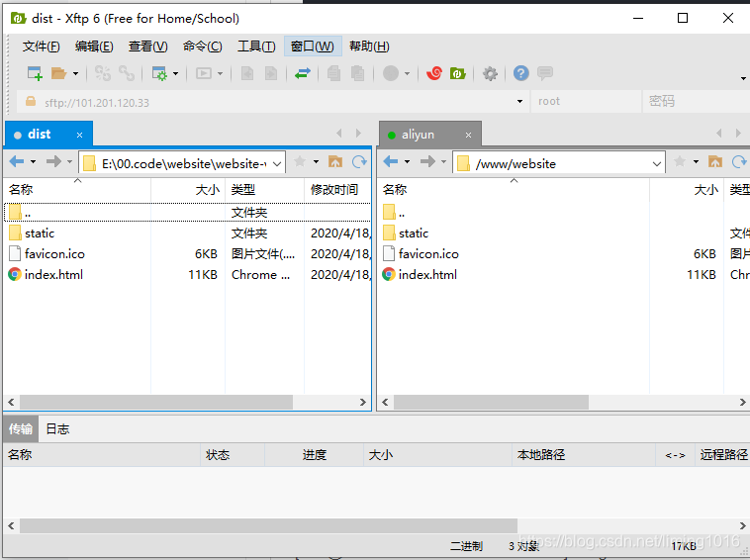
Task: Open 命令(C) menu
Action: click(202, 47)
